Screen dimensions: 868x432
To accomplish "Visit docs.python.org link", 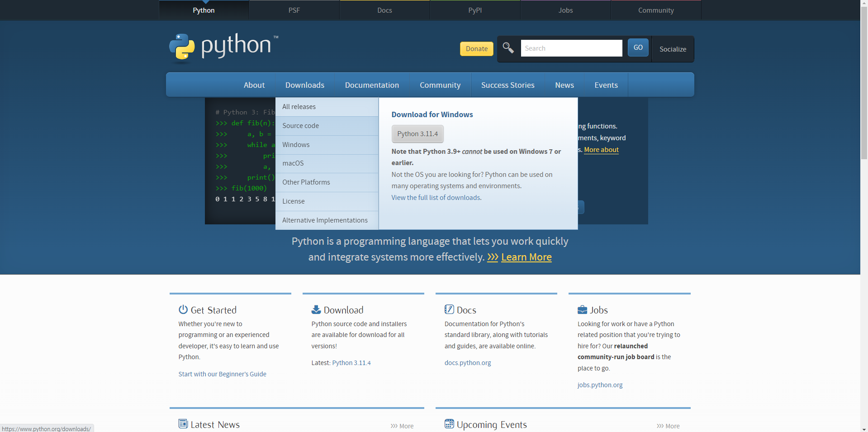I will 468,363.
